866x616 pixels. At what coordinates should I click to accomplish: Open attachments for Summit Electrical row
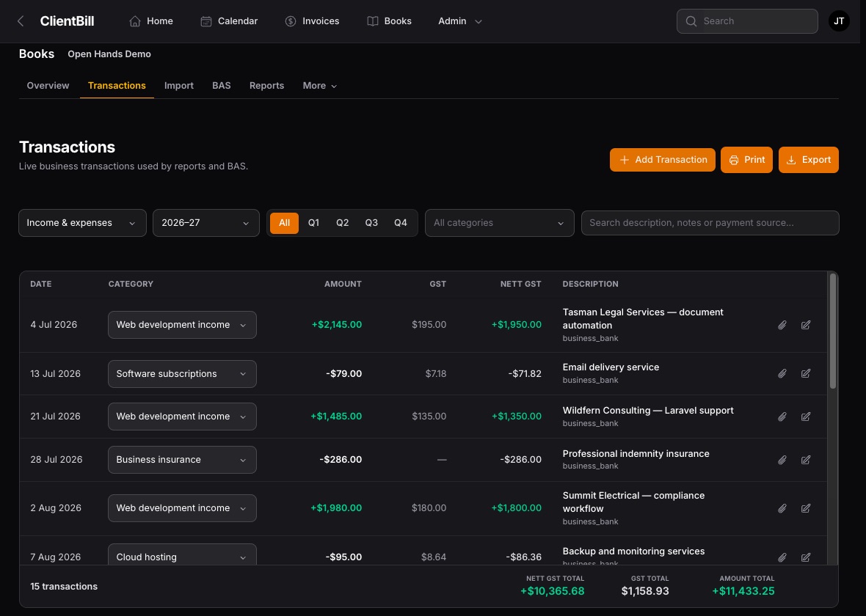(x=782, y=508)
